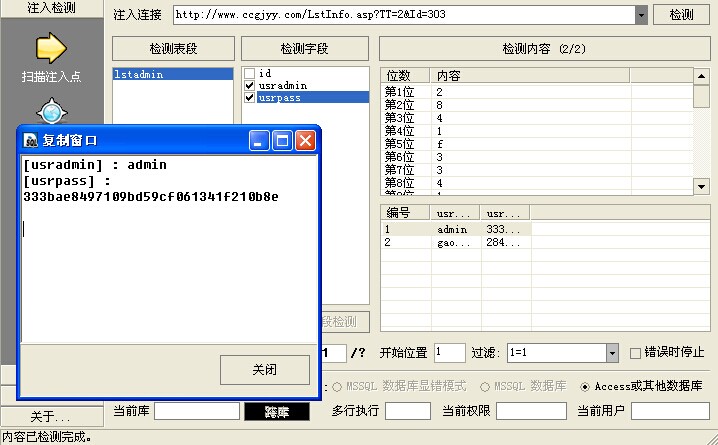Click scroll up arrow of content list
The width and height of the screenshot is (718, 445).
point(701,76)
